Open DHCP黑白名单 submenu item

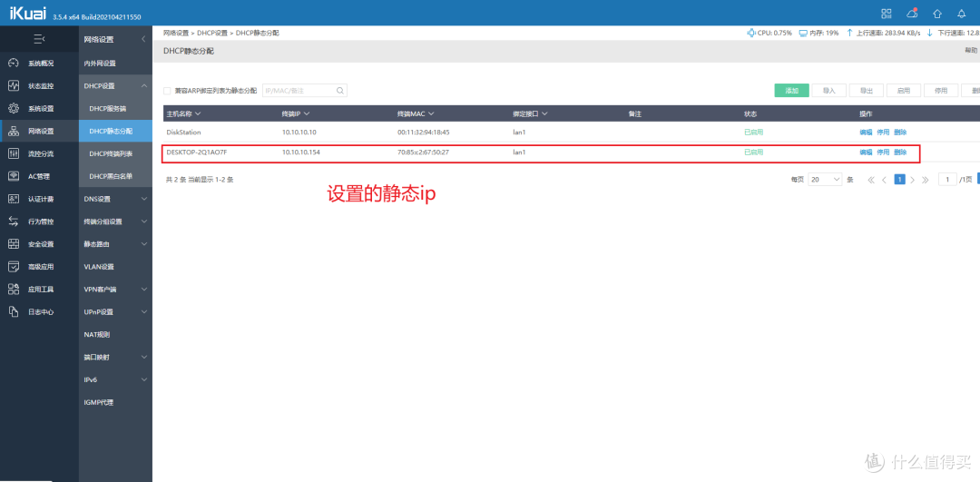click(x=111, y=176)
